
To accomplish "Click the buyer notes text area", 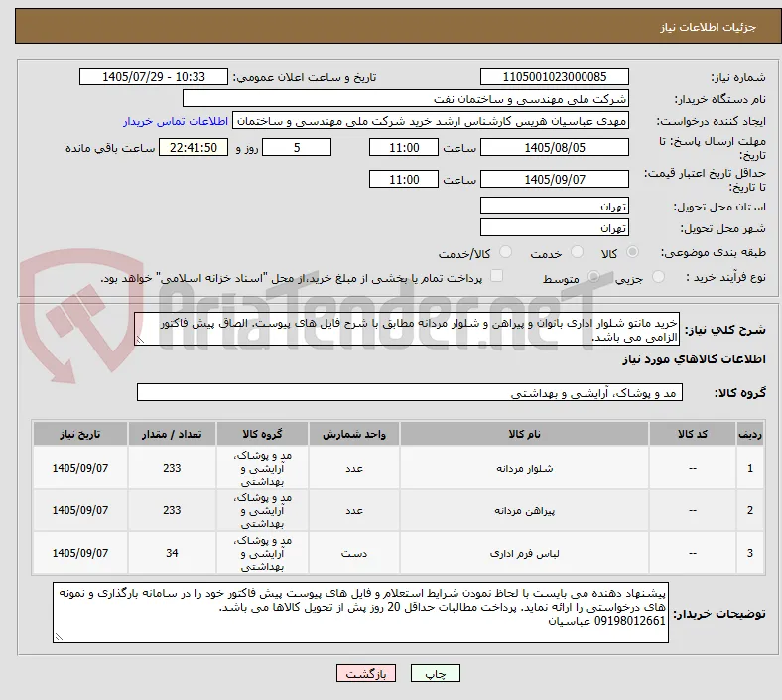I will click(x=360, y=613).
